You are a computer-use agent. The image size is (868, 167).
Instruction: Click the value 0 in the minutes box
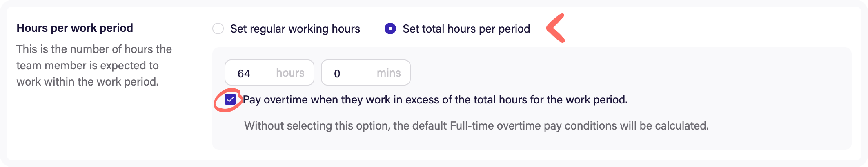pyautogui.click(x=337, y=73)
